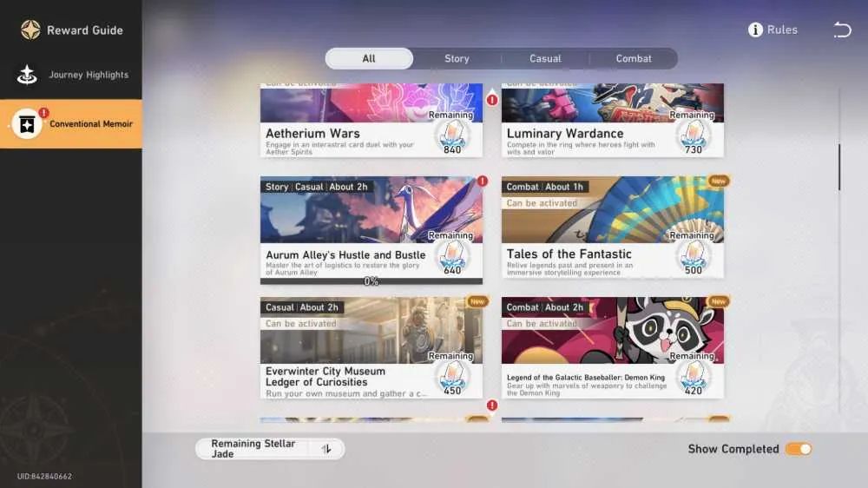
Task: Click the 'Combat | About 1h' tag
Action: coord(545,188)
